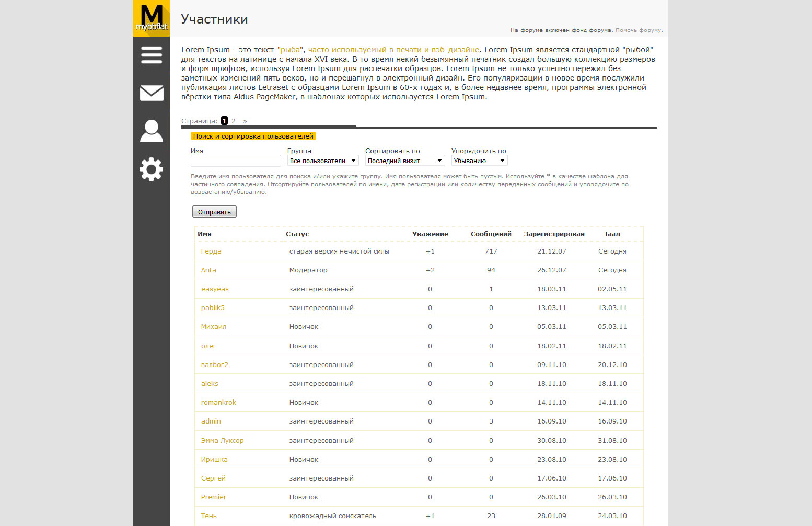Open profile of Эмма Луксор

click(x=223, y=440)
